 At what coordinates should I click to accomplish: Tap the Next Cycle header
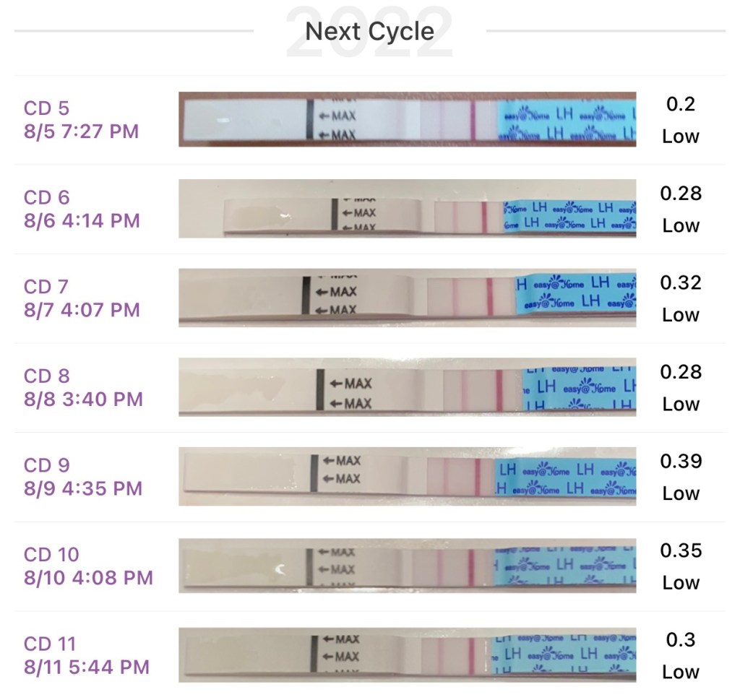[x=369, y=31]
